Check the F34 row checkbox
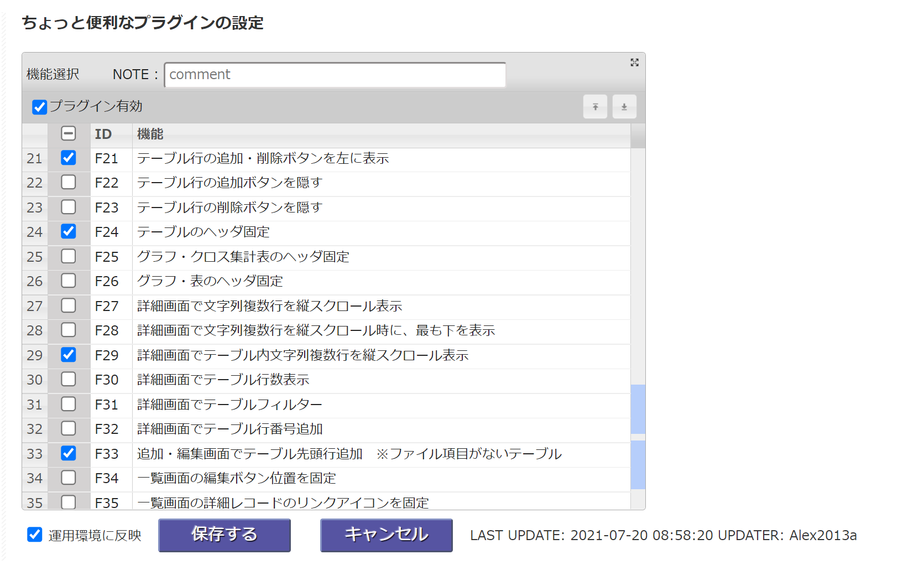Viewport: 924px width, 570px height. pos(69,478)
